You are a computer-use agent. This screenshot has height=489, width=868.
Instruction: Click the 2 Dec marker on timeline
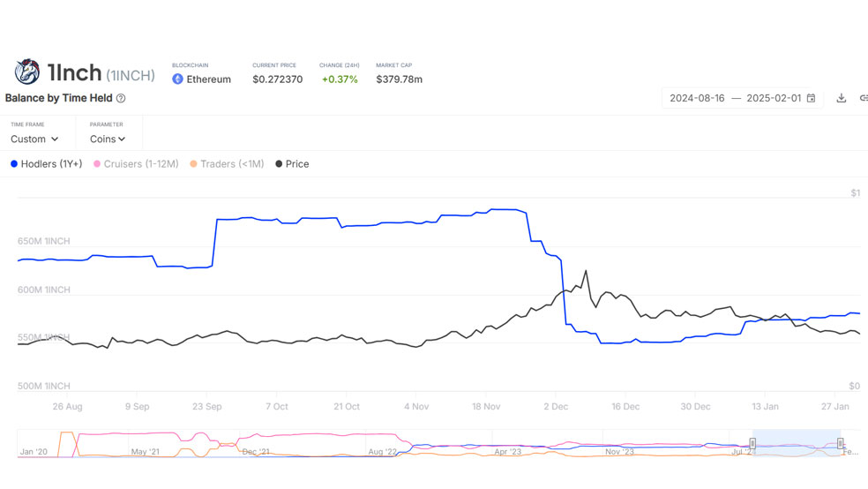tap(556, 407)
